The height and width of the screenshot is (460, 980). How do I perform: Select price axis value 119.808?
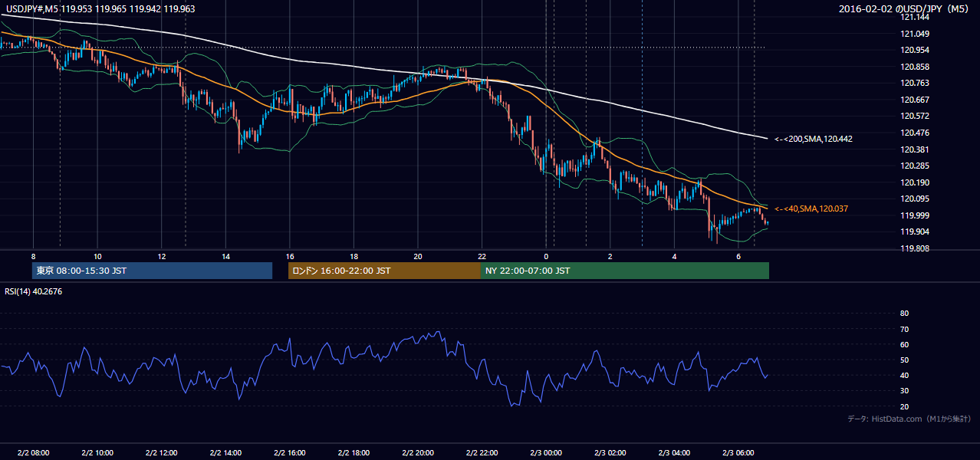tap(914, 248)
